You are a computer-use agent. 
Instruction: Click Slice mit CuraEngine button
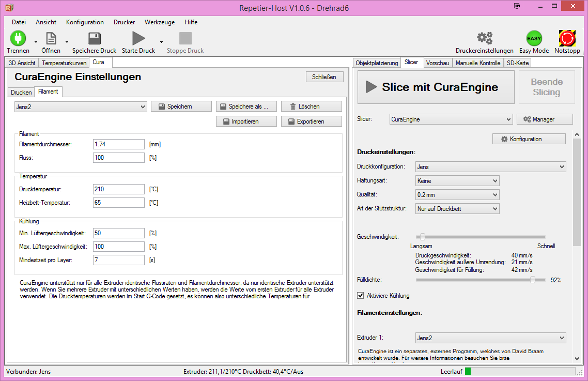(x=436, y=87)
